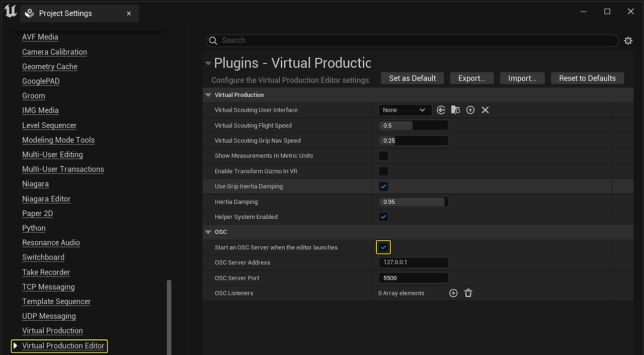This screenshot has height=355, width=644.
Task: Click Reset to Defaults button
Action: [x=587, y=78]
